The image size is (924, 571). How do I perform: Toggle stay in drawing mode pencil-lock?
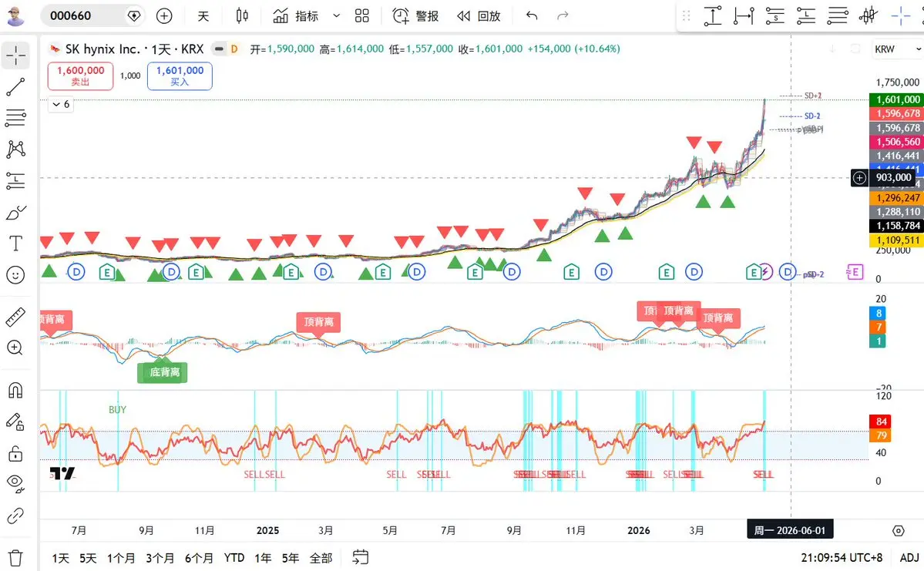pyautogui.click(x=16, y=422)
